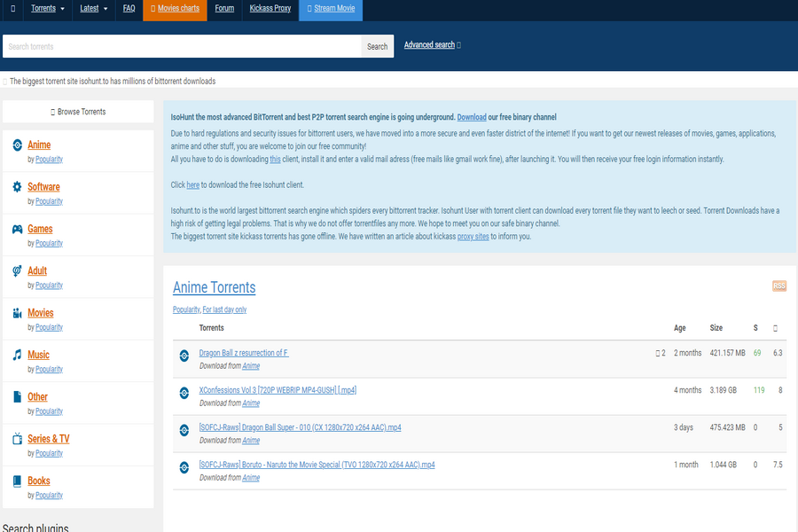Open Boruto Naruto the Movie Special torrent

click(317, 465)
